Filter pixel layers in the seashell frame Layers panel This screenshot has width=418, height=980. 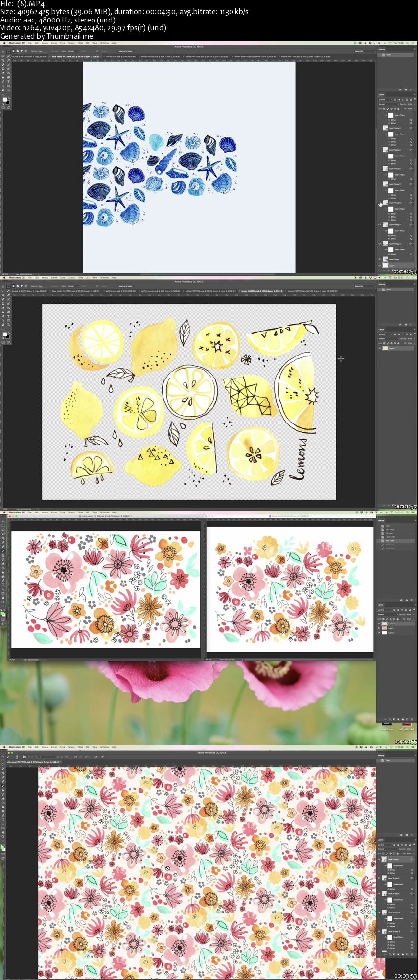tap(395, 100)
